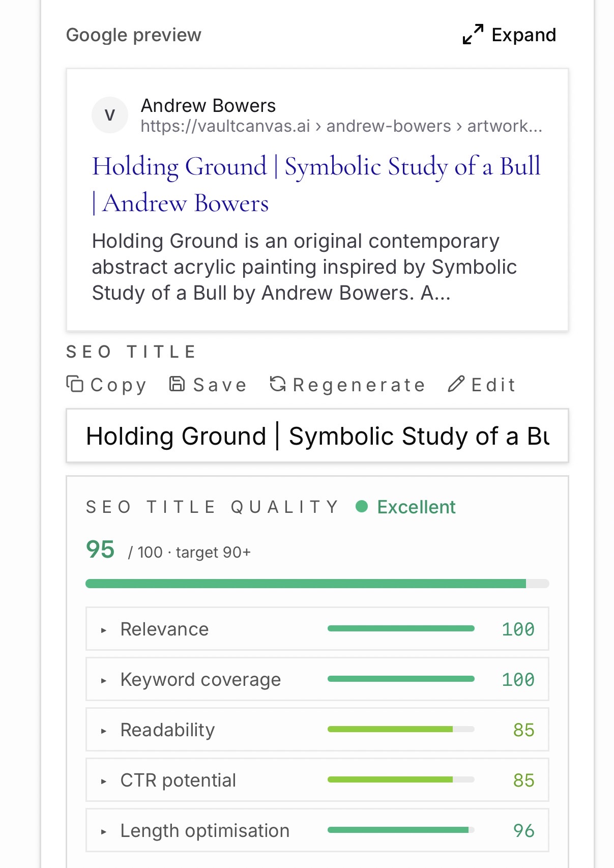Open the blue Holding Ground preview title link

point(316,185)
